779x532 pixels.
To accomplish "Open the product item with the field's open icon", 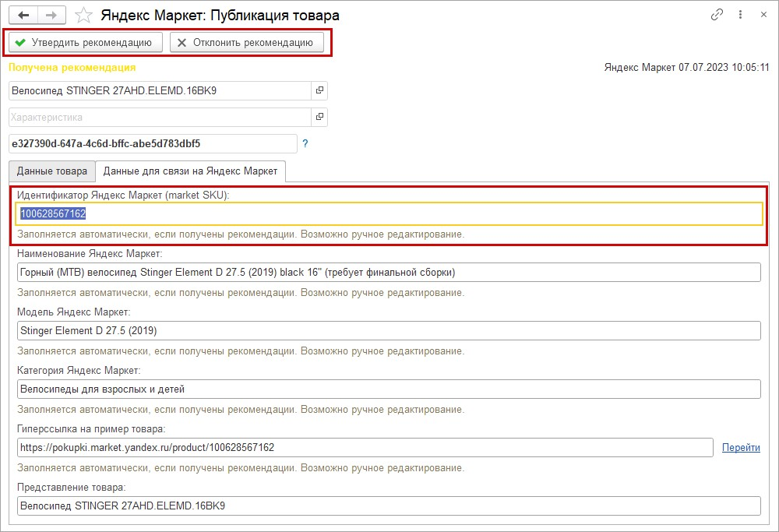I will [319, 90].
